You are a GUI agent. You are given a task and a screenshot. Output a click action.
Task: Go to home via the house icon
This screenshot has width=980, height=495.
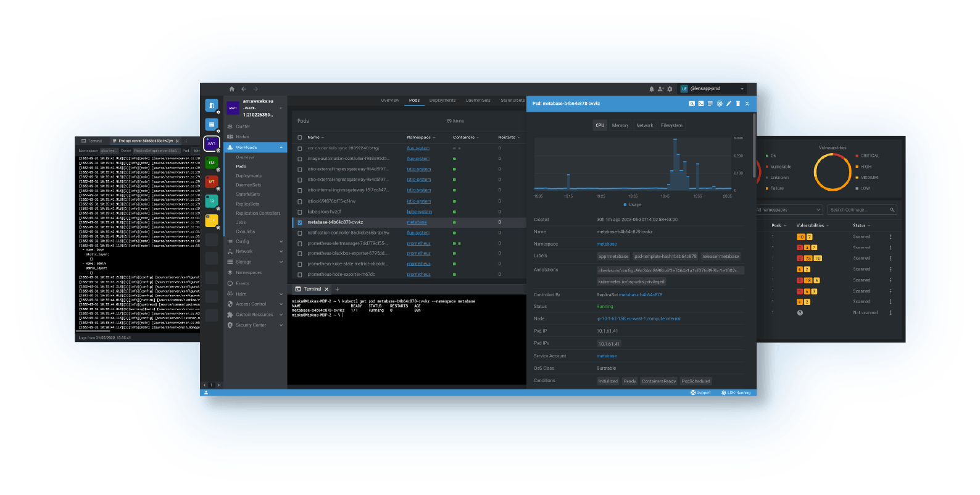pyautogui.click(x=232, y=89)
